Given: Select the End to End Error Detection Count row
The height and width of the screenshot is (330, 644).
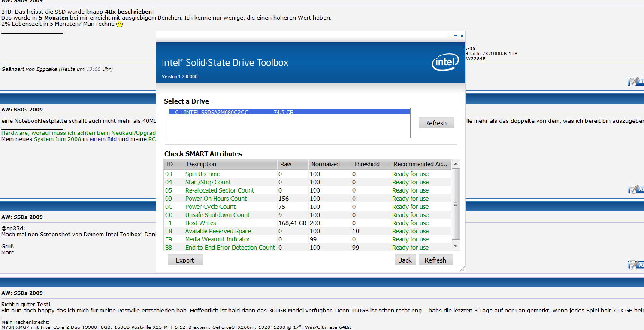Looking at the screenshot, I should click(x=308, y=247).
